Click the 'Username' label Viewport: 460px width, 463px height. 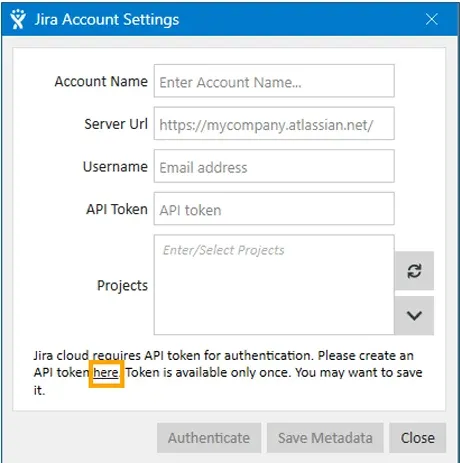pos(115,167)
